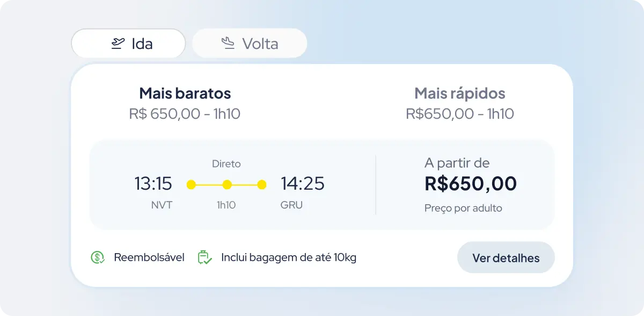The height and width of the screenshot is (316, 644).
Task: Open Ver detalhes for this flight
Action: coord(506,258)
